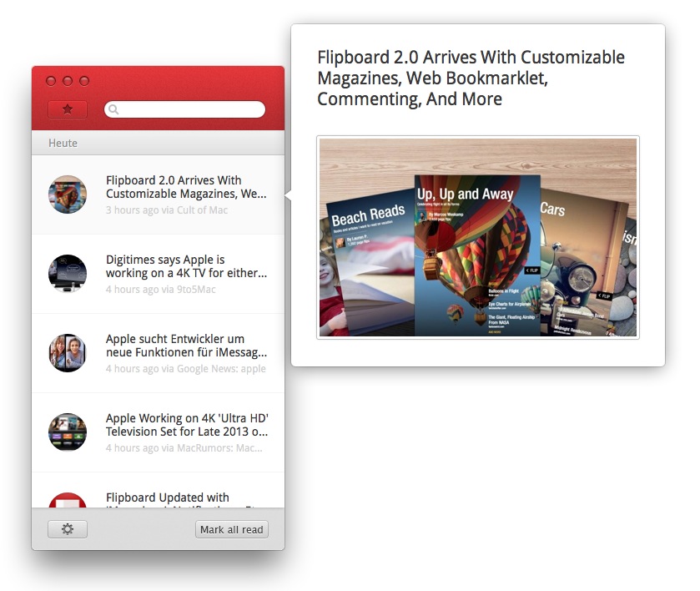
Task: Open Apple Working on 4K Ultra HD headline
Action: 186,425
